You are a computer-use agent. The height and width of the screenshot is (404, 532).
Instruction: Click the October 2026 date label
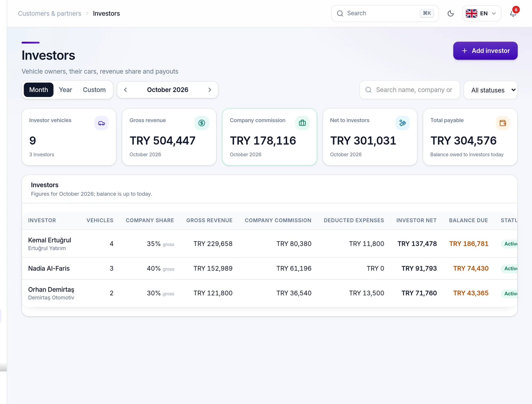coord(168,90)
